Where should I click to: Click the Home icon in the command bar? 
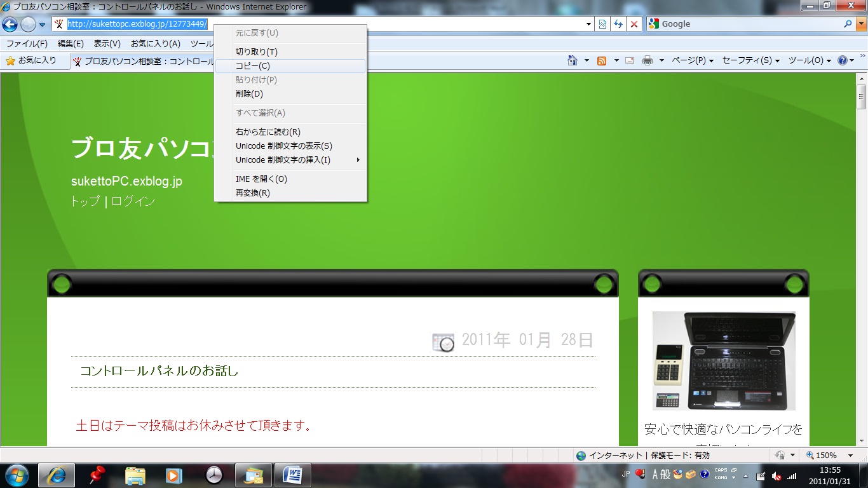(x=573, y=60)
